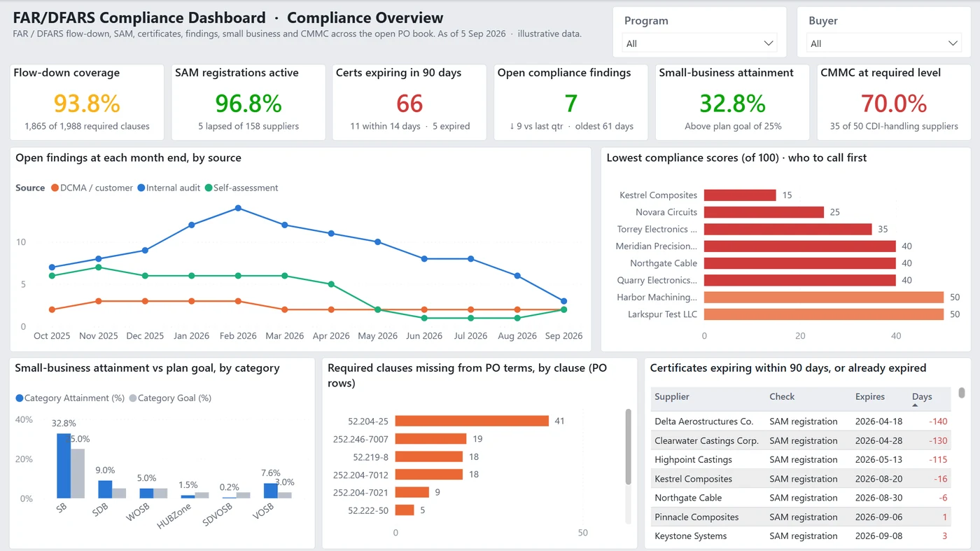Select clause 52.204-25 bar
Viewport: 980px width, 551px height.
(472, 421)
